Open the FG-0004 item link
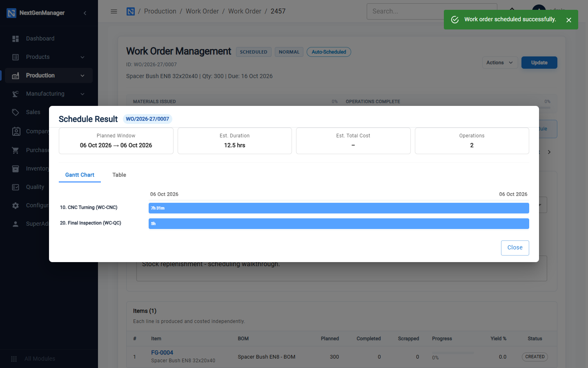588x368 pixels. (x=162, y=352)
